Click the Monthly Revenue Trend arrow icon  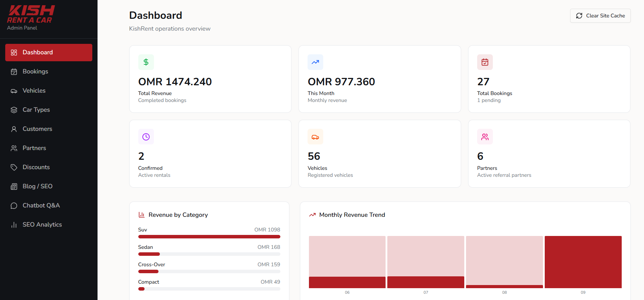pyautogui.click(x=312, y=215)
